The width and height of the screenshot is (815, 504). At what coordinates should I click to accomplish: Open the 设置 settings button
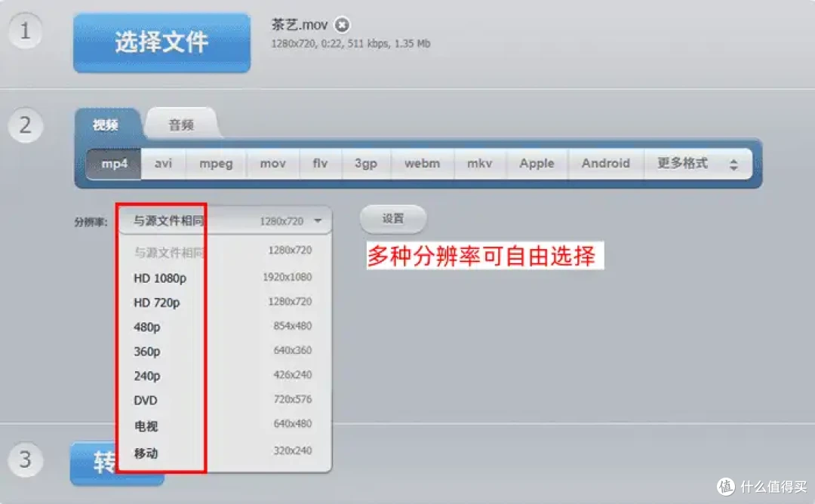[x=393, y=219]
